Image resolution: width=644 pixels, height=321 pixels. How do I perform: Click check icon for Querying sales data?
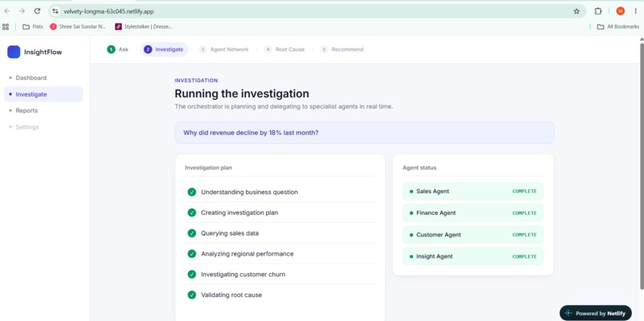(192, 233)
